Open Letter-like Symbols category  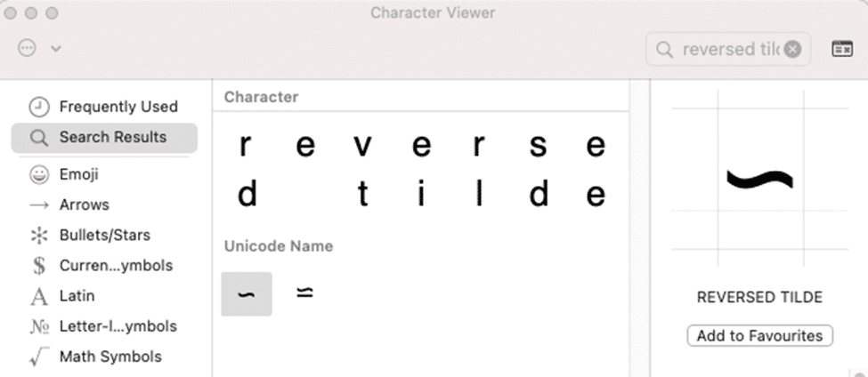point(118,326)
